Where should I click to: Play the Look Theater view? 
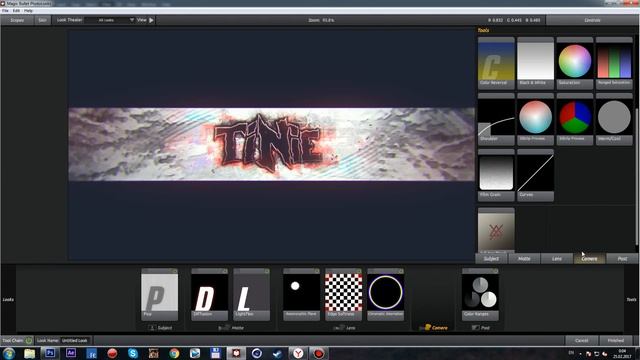coord(151,20)
